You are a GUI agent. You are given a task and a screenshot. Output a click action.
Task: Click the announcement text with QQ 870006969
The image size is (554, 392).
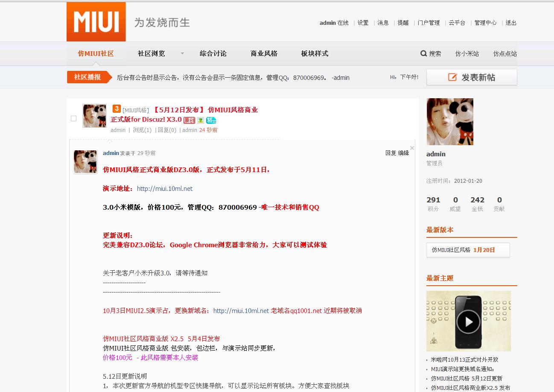coord(233,77)
